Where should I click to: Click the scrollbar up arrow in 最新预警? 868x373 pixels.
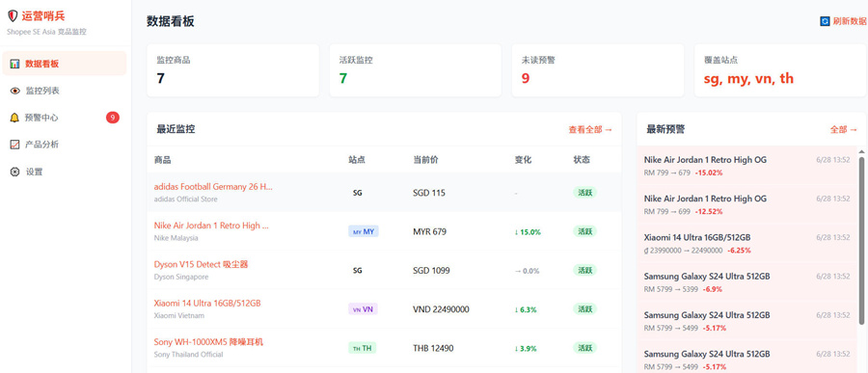pos(861,151)
